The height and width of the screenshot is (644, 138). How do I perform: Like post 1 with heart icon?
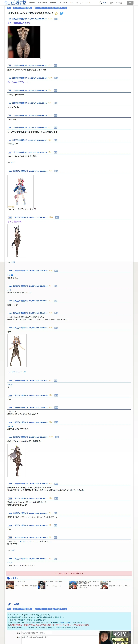click(49, 19)
